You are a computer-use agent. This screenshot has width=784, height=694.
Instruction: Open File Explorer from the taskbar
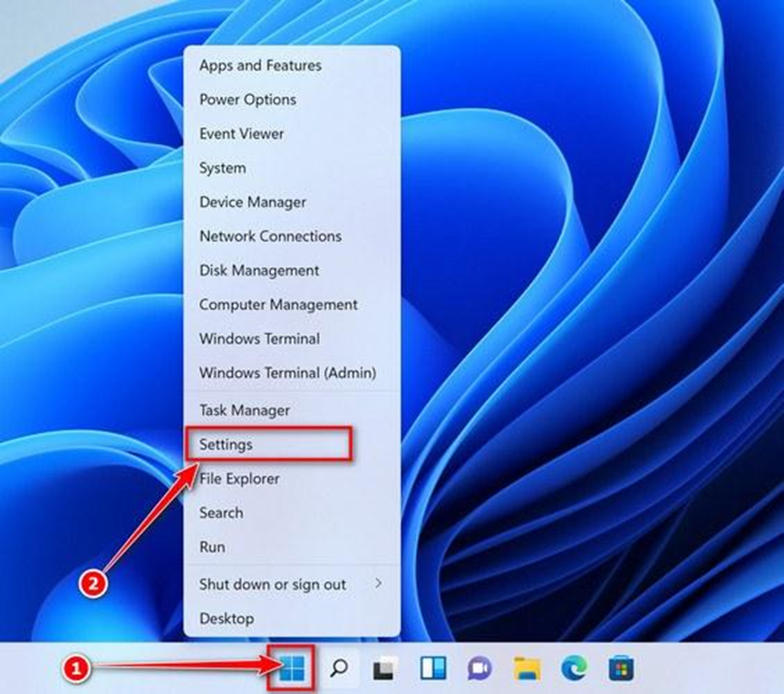(527, 669)
